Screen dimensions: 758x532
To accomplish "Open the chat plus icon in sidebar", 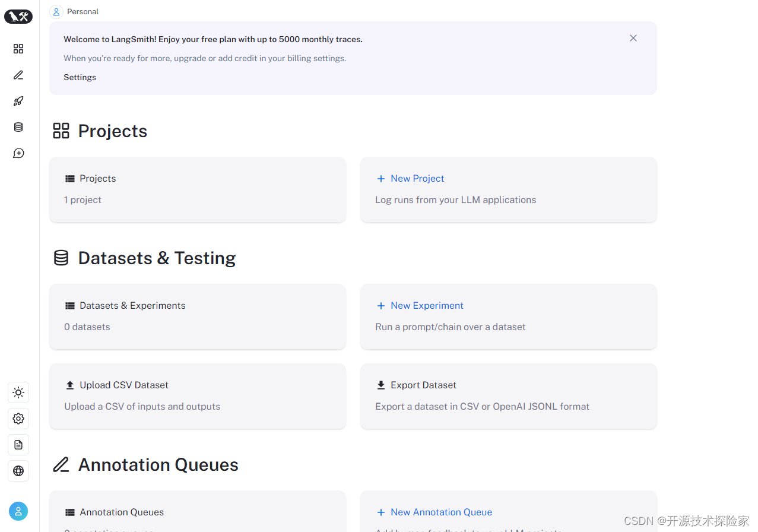I will [x=18, y=153].
